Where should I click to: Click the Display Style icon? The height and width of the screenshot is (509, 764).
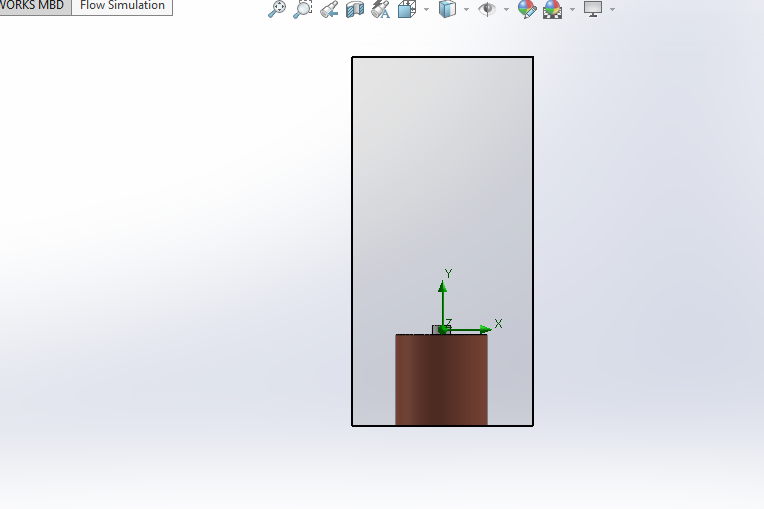[x=447, y=9]
